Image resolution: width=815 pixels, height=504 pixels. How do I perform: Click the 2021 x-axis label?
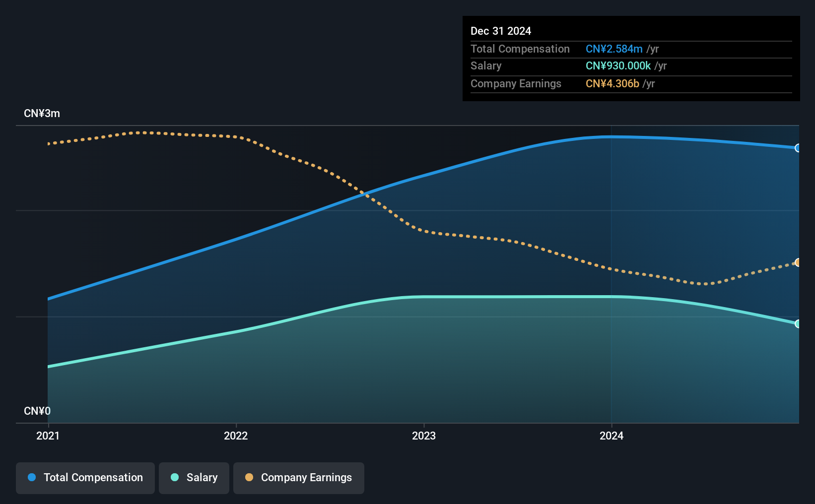[x=48, y=436]
